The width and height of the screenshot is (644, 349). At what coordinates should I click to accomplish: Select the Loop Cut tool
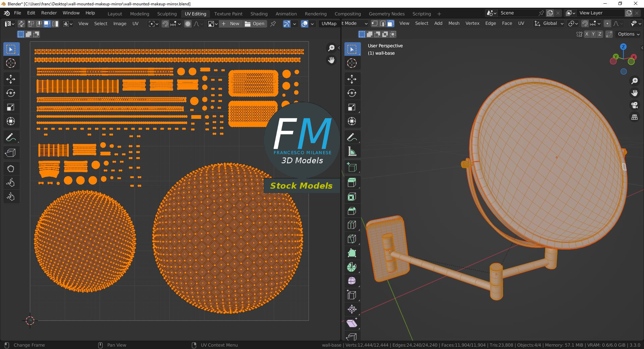coord(352,225)
